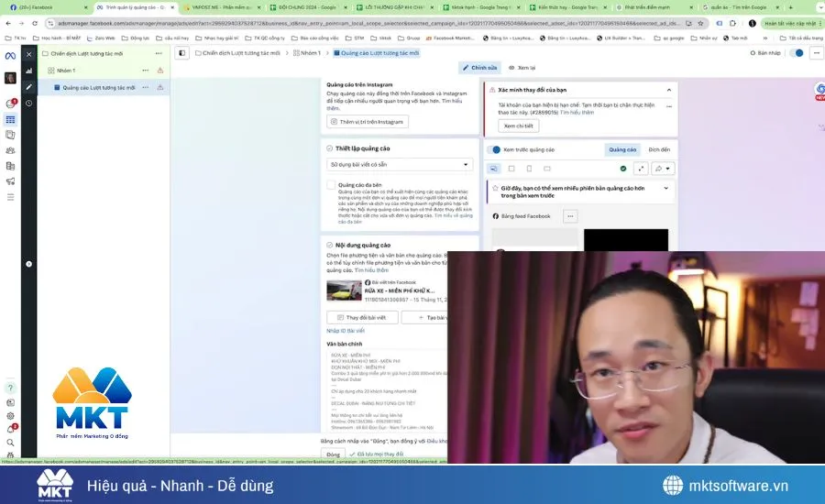Expand the ad preview to full screen

(641, 169)
